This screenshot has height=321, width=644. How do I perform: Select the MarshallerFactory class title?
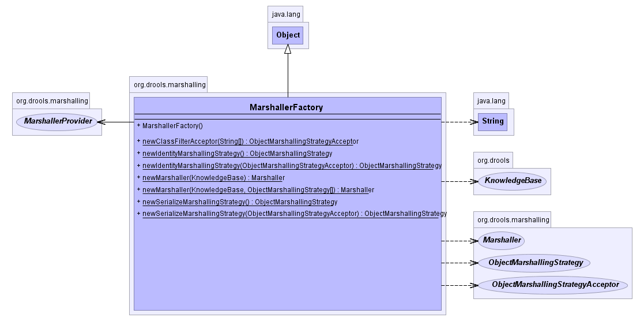click(287, 107)
